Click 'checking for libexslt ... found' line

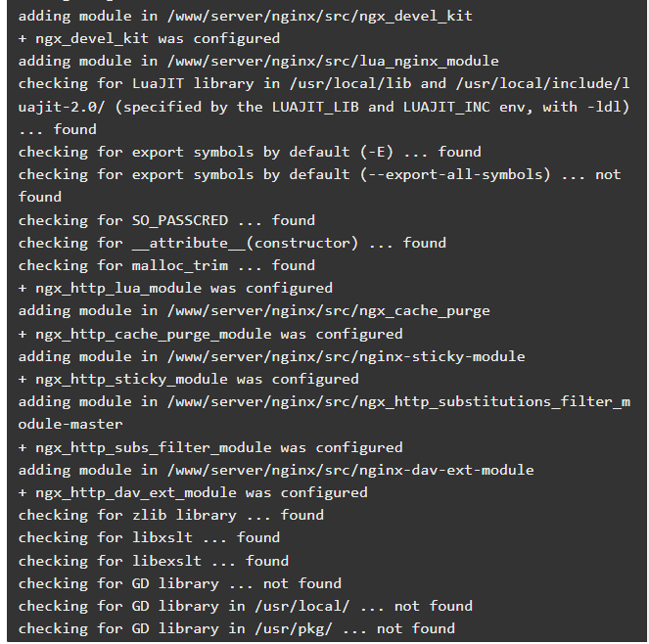click(x=153, y=561)
